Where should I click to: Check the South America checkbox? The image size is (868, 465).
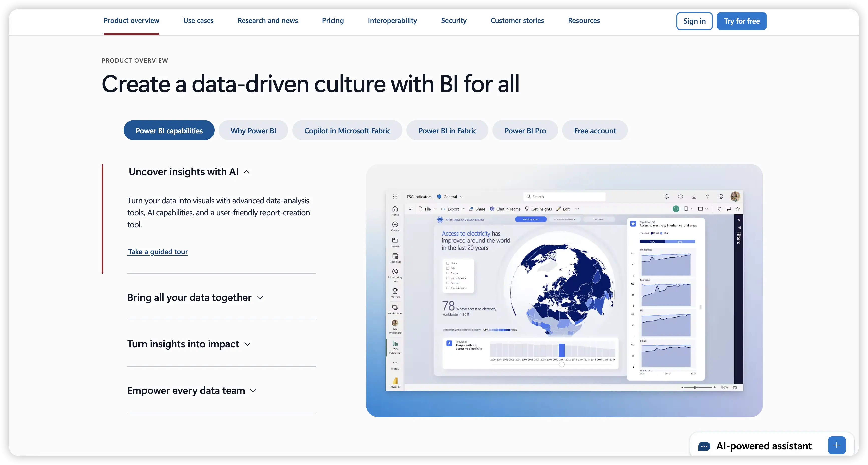[448, 288]
